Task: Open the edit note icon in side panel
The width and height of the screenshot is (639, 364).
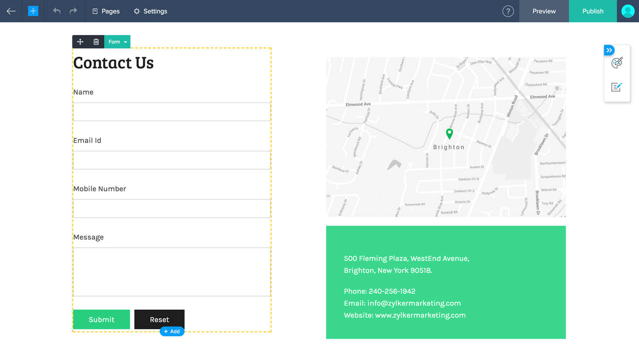Action: pos(617,87)
